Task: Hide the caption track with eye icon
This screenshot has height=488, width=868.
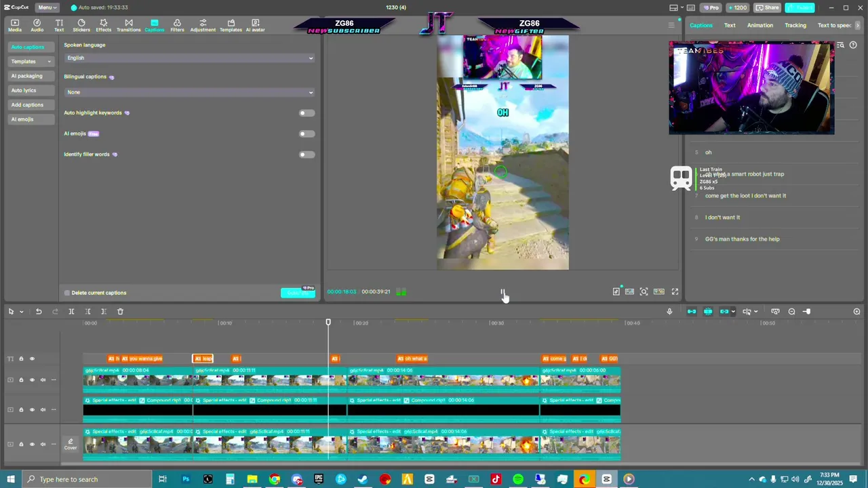Action: click(x=32, y=359)
